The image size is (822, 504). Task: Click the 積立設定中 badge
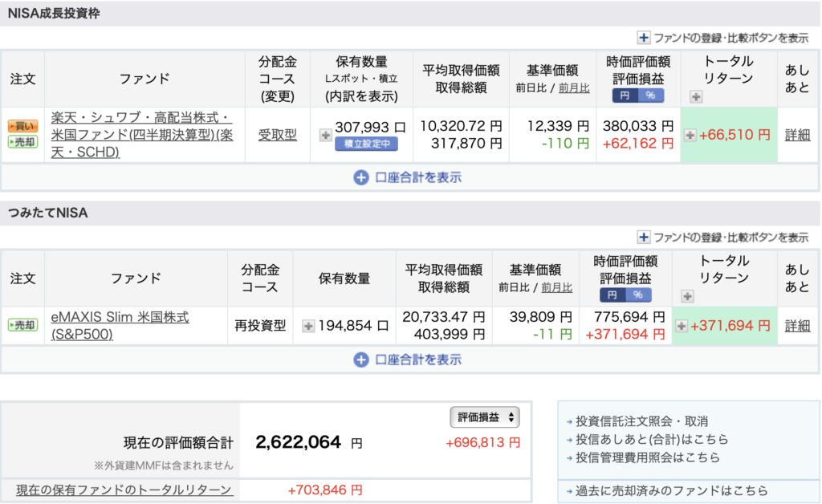point(366,144)
